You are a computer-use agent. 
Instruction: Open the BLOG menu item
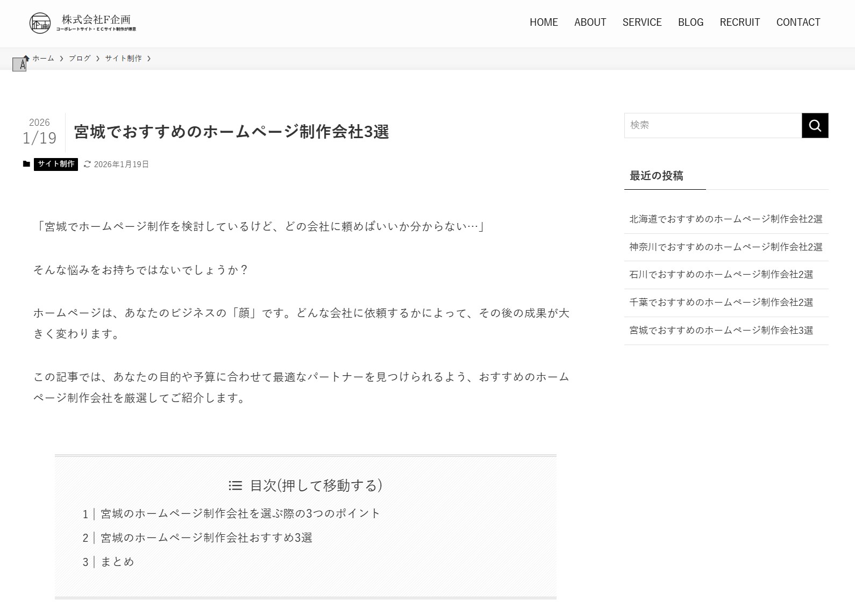pyautogui.click(x=690, y=22)
